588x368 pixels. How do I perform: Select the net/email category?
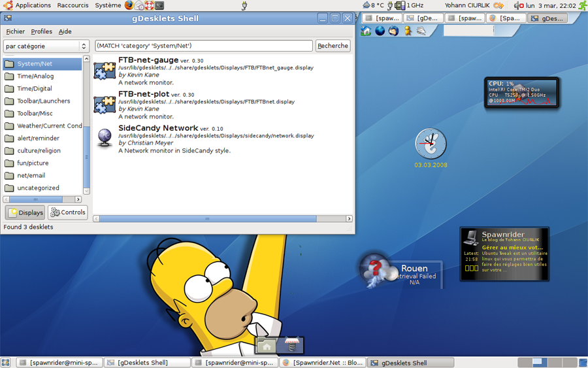coord(42,175)
